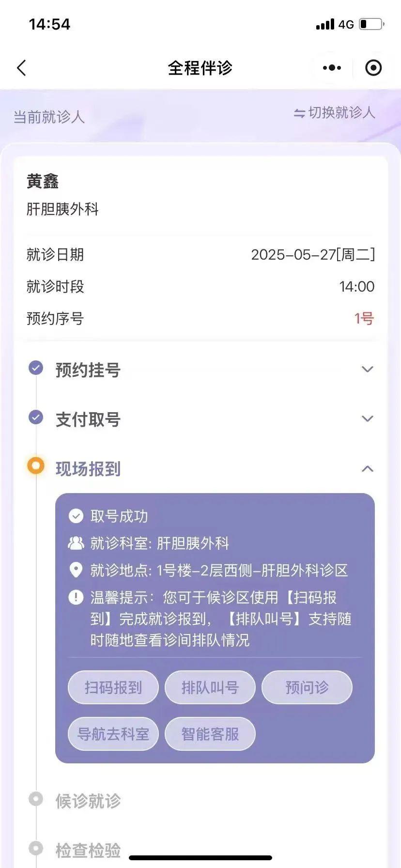The height and width of the screenshot is (868, 401).
Task: Expand the 支付取号 section chevron
Action: pyautogui.click(x=368, y=418)
